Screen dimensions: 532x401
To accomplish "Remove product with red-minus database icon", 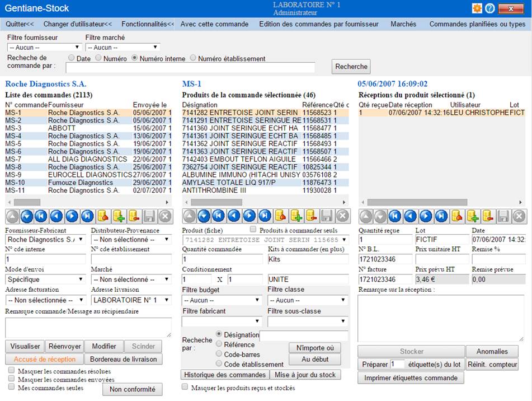I will coord(312,216).
